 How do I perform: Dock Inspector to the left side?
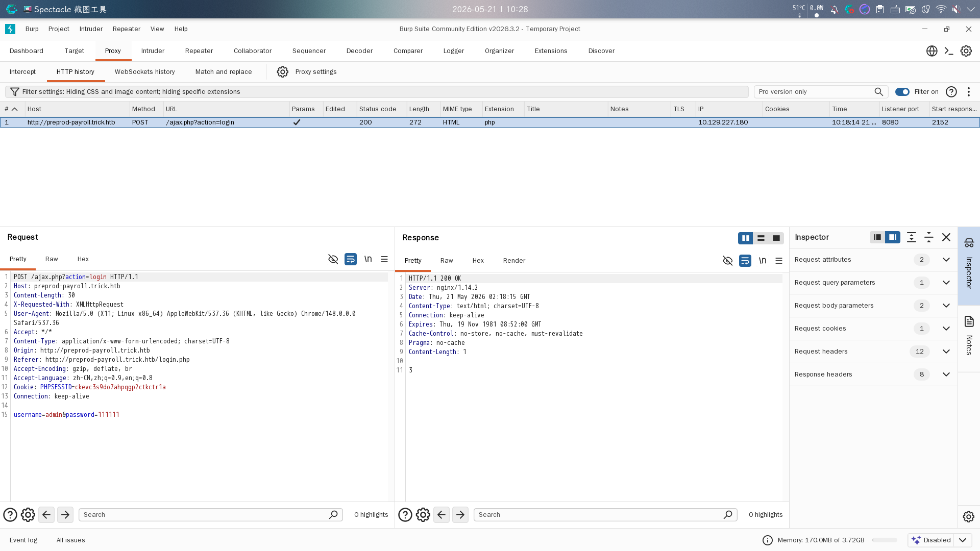877,237
